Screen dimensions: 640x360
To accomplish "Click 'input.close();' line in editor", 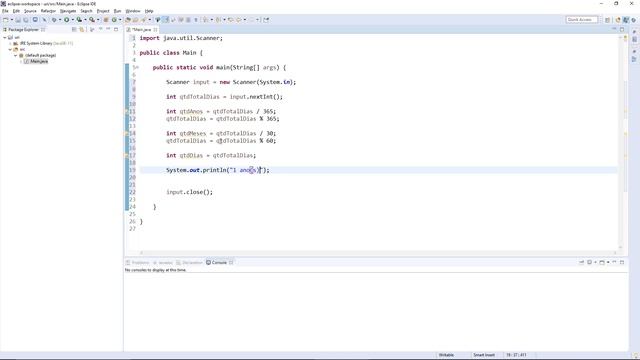I will pos(189,192).
